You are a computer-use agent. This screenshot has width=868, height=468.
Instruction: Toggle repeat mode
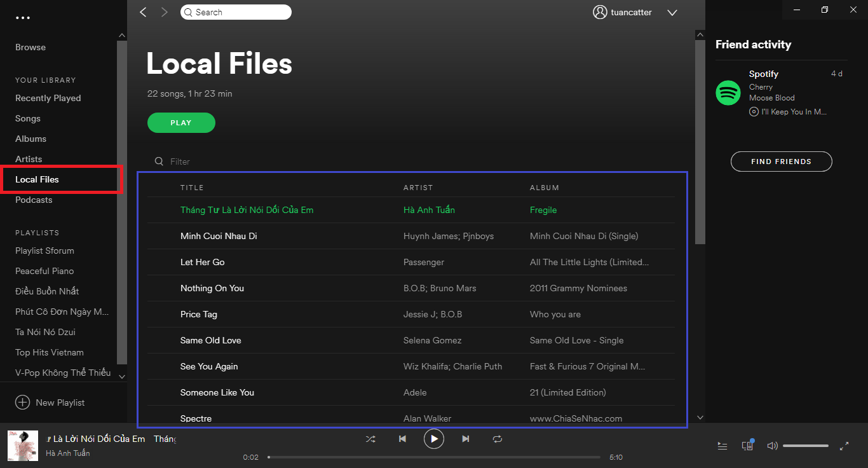pos(498,439)
